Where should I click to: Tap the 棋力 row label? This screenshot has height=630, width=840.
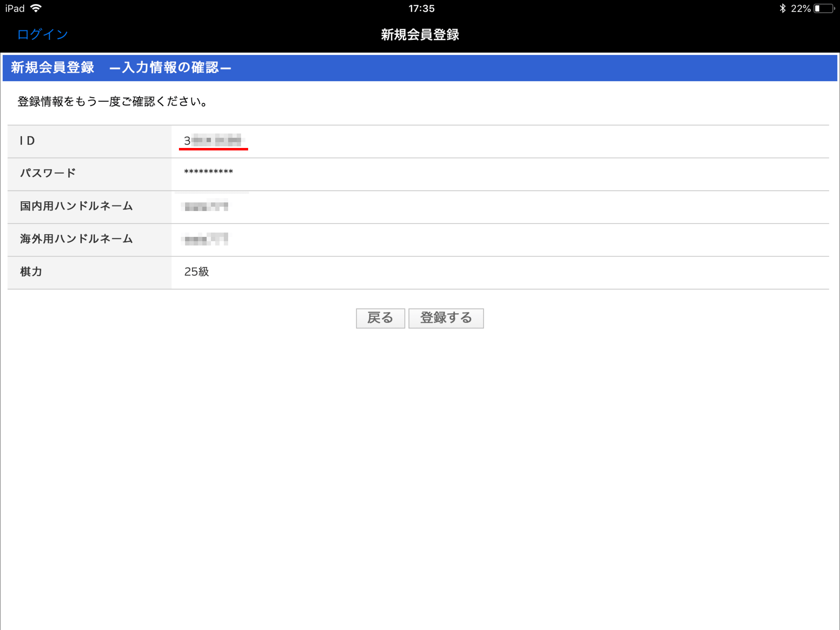pos(31,272)
